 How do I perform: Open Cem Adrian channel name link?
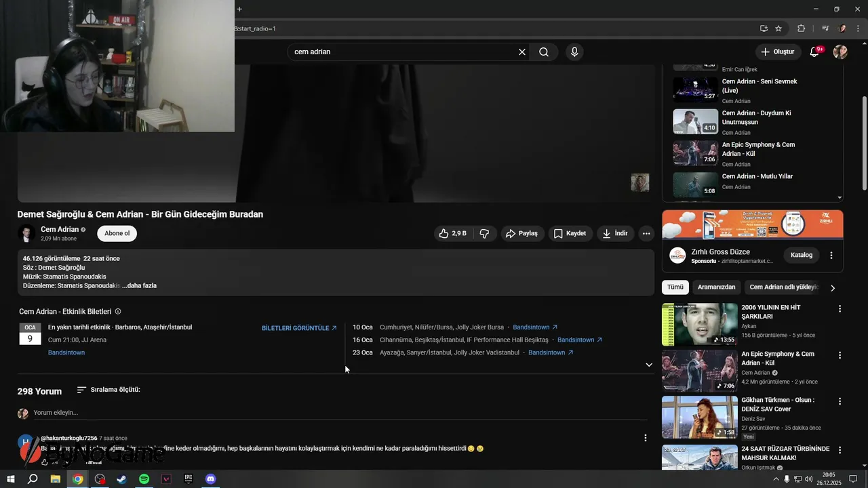click(60, 229)
